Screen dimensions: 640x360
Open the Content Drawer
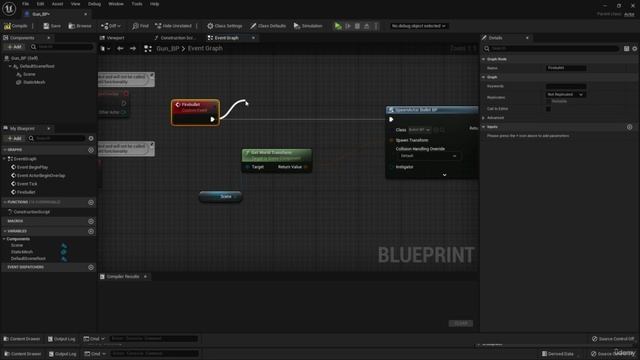(22, 339)
